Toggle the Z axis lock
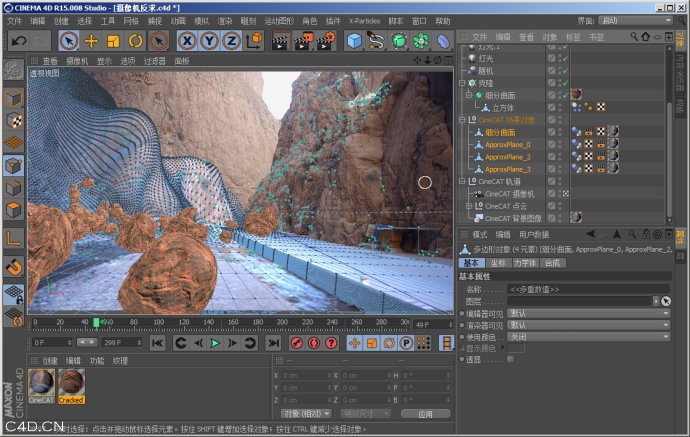Image resolution: width=690 pixels, height=437 pixels. click(231, 41)
